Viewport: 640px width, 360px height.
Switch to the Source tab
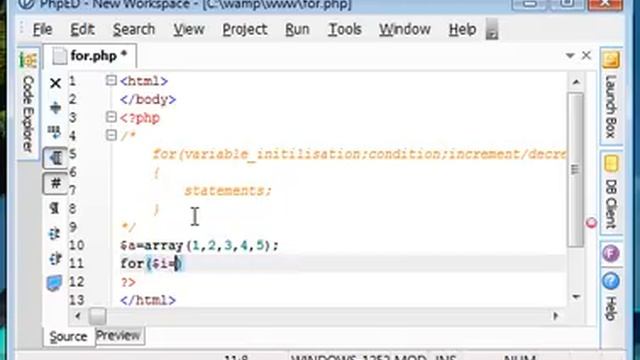click(68, 337)
